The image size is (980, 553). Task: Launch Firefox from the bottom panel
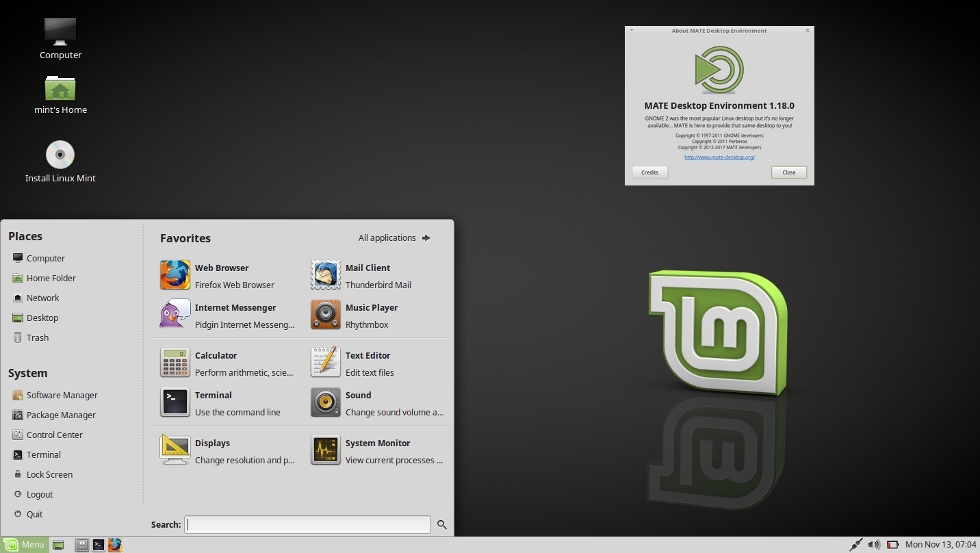[115, 545]
